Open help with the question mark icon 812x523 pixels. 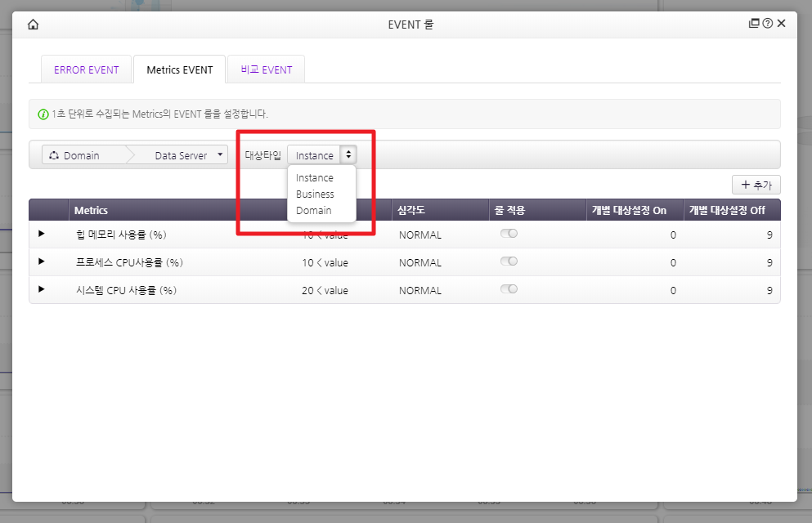click(768, 24)
